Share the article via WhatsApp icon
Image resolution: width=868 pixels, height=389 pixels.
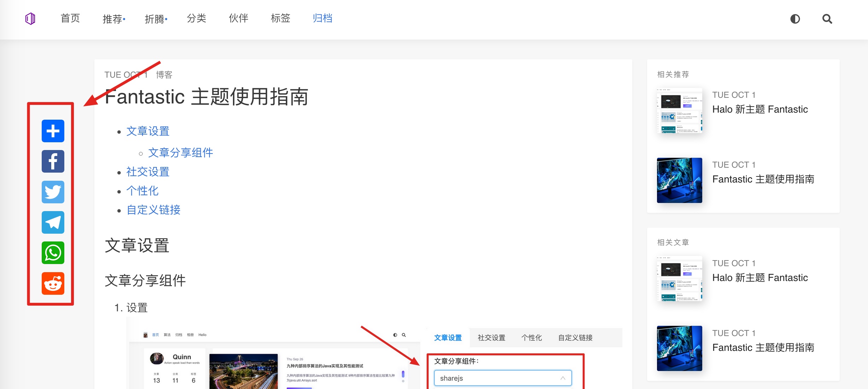coord(53,253)
